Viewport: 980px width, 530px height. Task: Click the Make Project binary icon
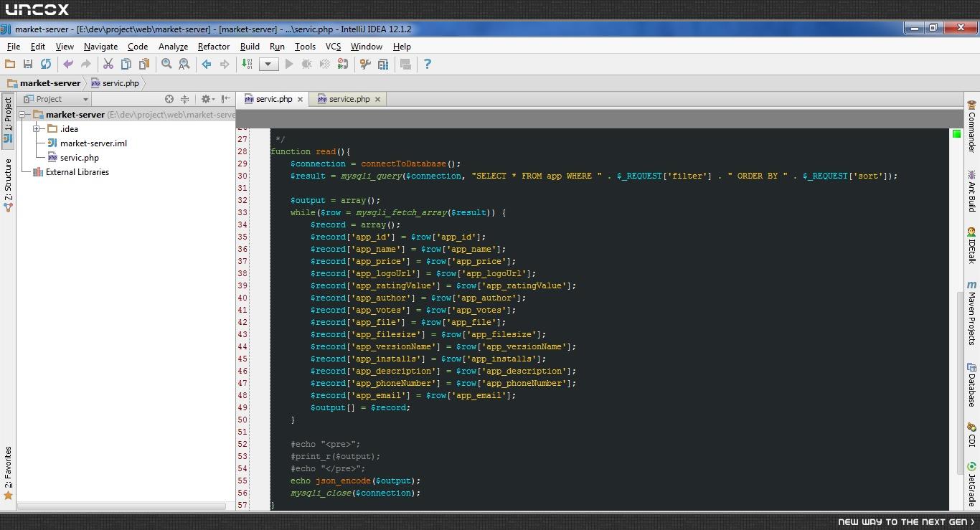pyautogui.click(x=247, y=64)
